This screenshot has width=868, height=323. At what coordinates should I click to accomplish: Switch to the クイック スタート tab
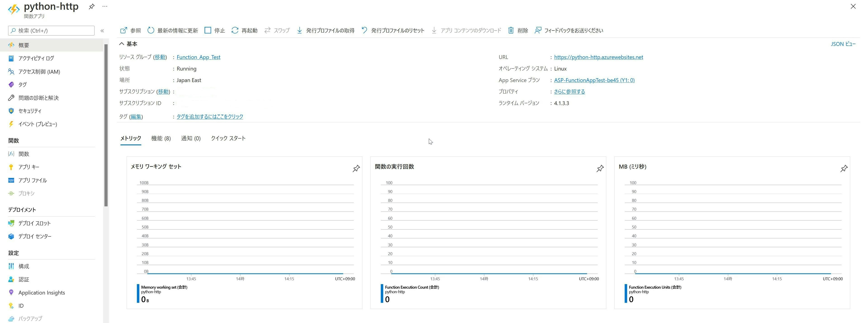[x=228, y=138]
